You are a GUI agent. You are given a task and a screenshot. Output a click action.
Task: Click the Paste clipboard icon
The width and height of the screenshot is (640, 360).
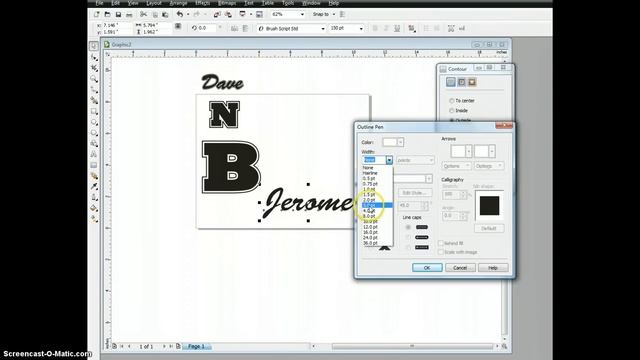tap(165, 14)
